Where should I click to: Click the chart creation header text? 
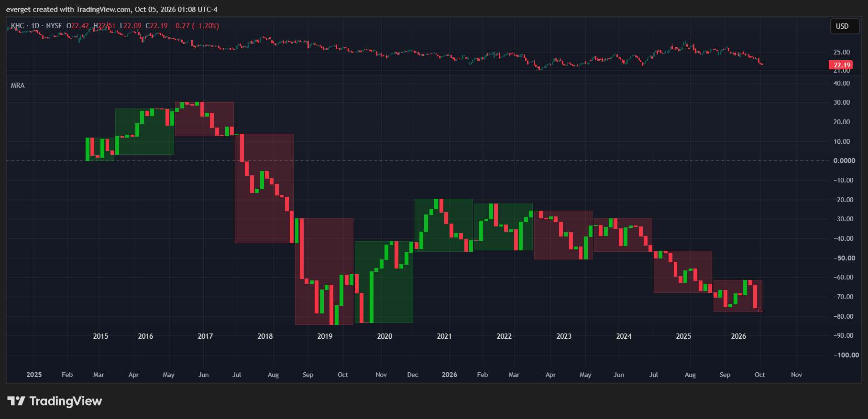click(112, 10)
